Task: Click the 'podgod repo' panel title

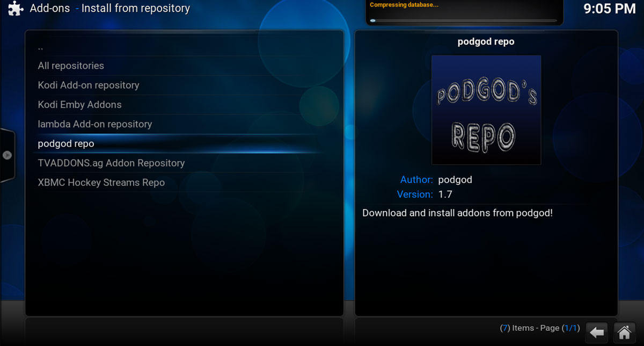Action: [486, 42]
